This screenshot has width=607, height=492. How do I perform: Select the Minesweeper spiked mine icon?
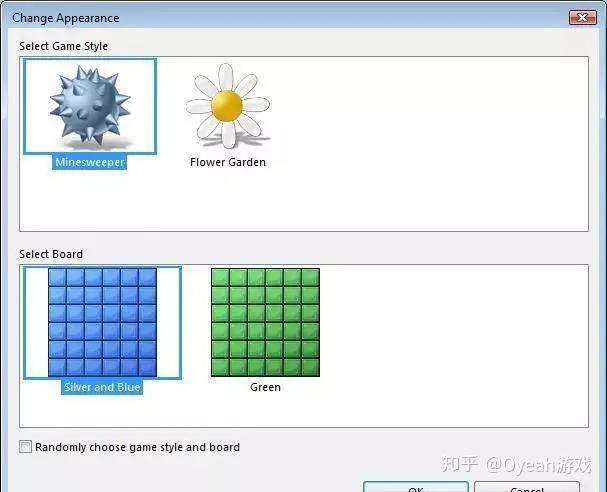click(90, 106)
